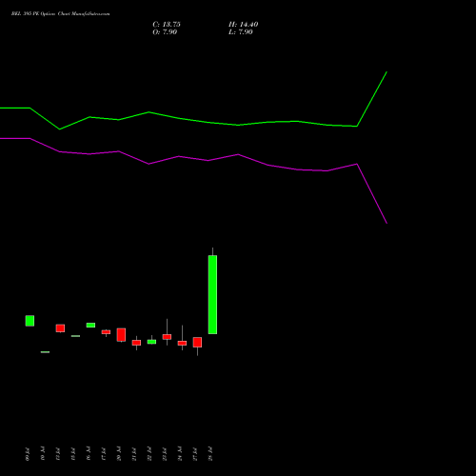Click the high value H: 14.40
The height and width of the screenshot is (476, 476).
244,25
